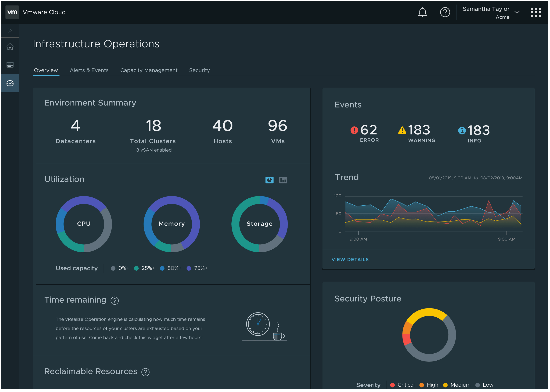Open the Security tab
The width and height of the screenshot is (550, 392).
click(x=200, y=70)
